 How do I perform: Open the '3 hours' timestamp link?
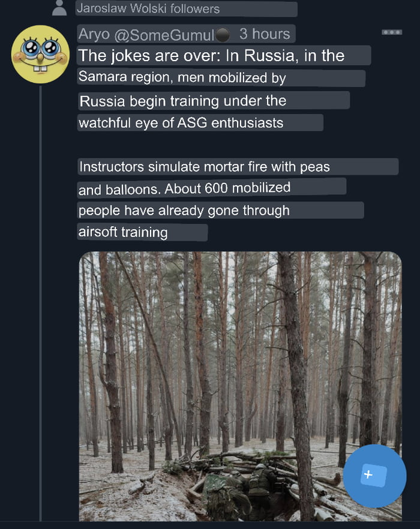coord(265,34)
